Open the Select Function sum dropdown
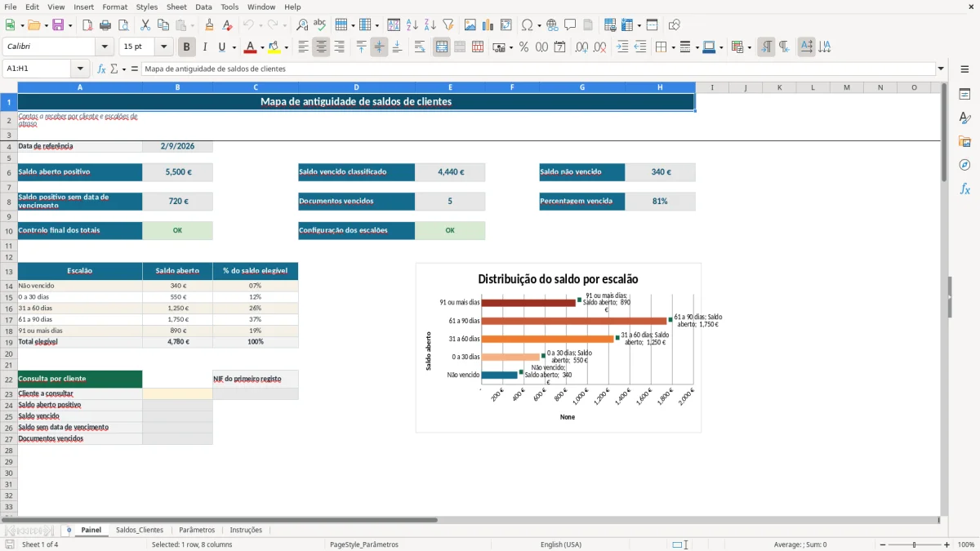980x551 pixels. (125, 69)
